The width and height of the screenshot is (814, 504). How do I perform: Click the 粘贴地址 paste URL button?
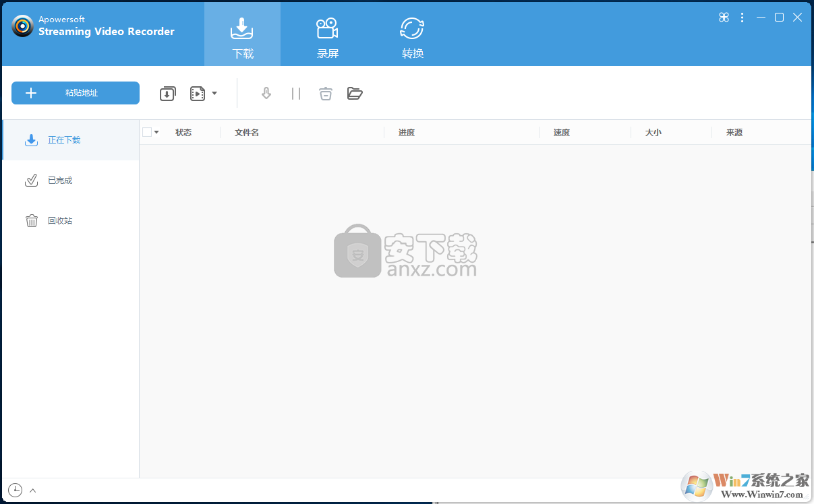pyautogui.click(x=75, y=93)
